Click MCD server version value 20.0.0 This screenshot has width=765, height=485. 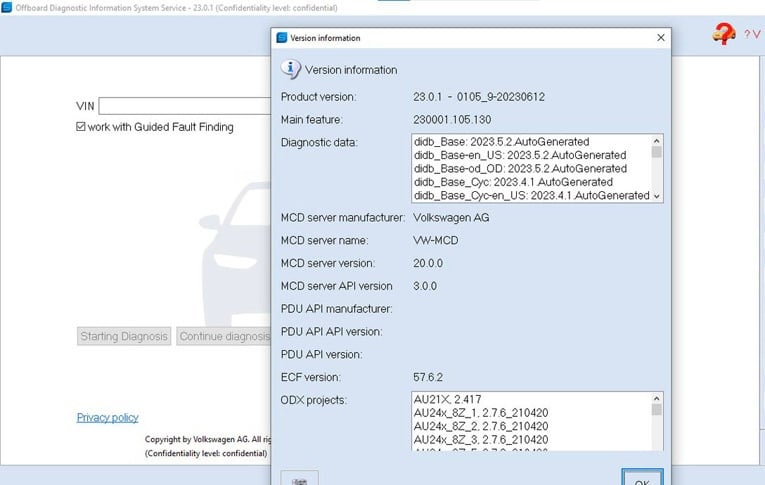[428, 263]
